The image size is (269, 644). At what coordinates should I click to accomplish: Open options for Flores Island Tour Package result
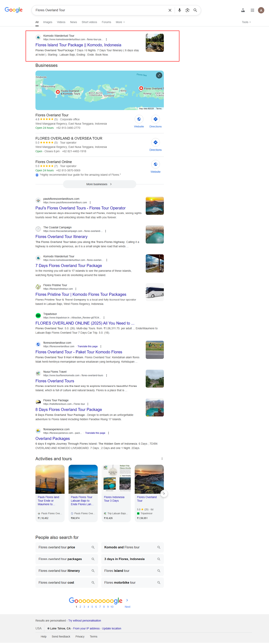point(106,39)
